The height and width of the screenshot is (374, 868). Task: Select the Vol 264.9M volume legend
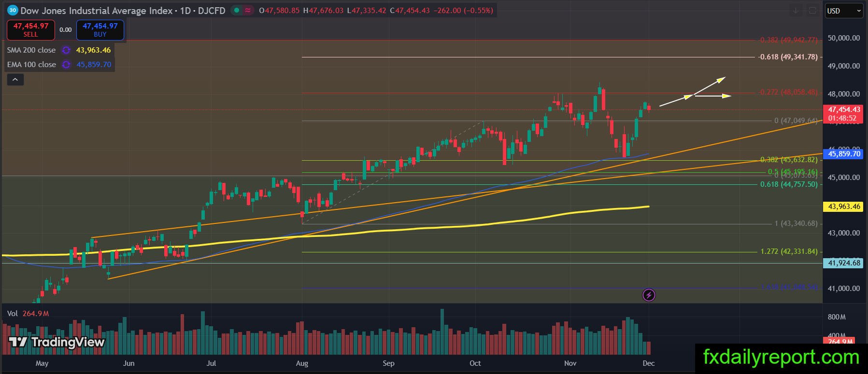[28, 314]
